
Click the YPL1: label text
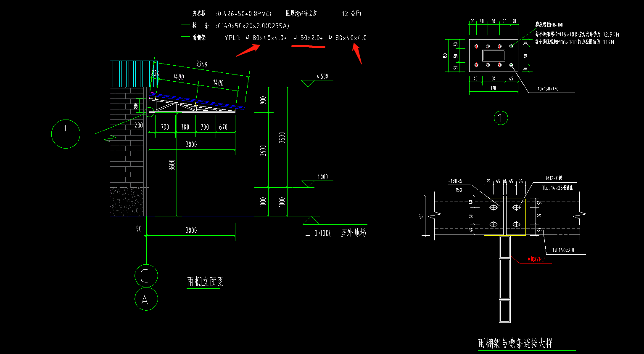point(232,38)
